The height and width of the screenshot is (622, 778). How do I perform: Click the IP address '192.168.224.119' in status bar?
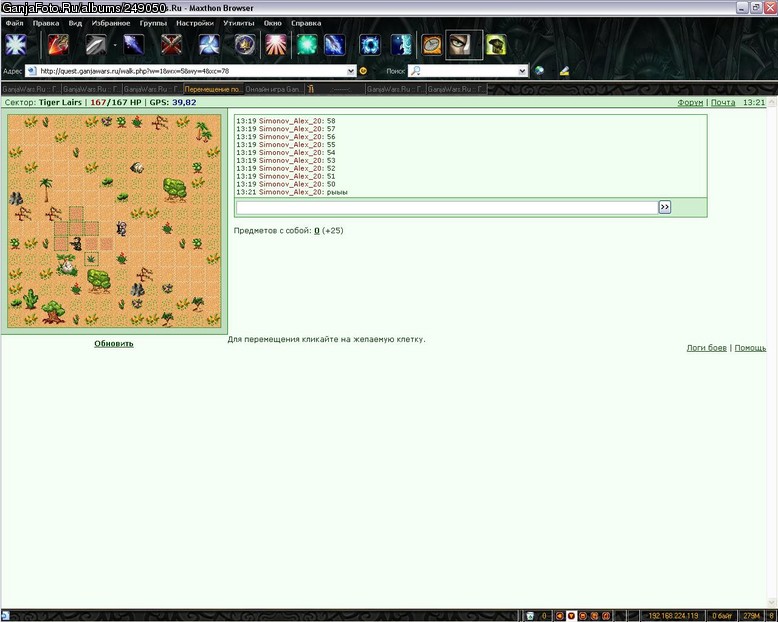[x=673, y=616]
